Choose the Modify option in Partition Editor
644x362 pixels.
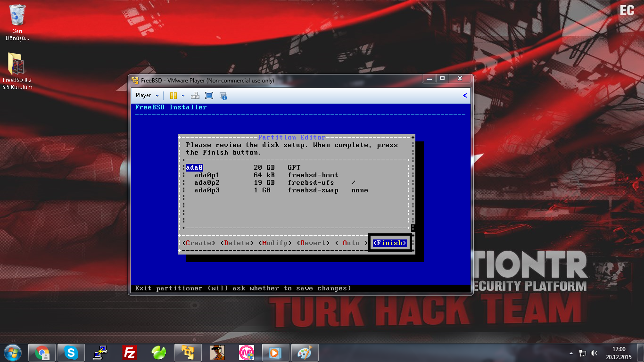(275, 243)
